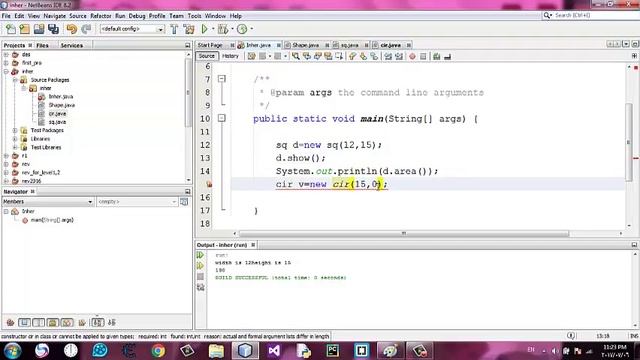Click the Comment icon in editor toolbar
This screenshot has height=360, width=640.
coord(436,56)
